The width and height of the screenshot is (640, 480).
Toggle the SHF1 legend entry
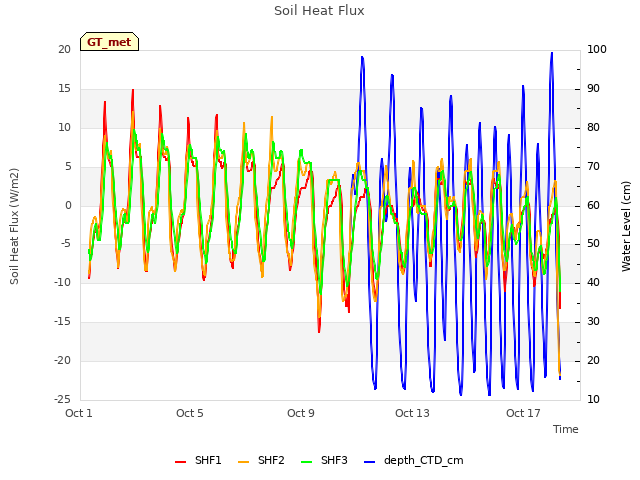198,460
